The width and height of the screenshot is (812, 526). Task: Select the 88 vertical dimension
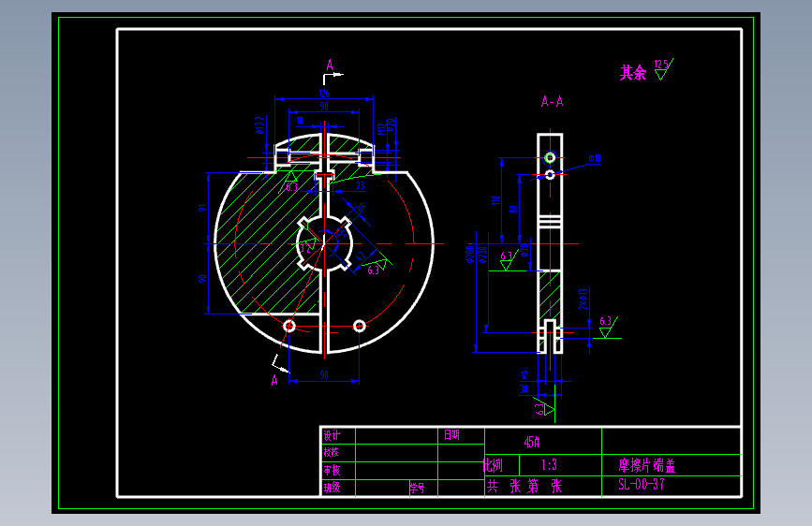(x=513, y=209)
